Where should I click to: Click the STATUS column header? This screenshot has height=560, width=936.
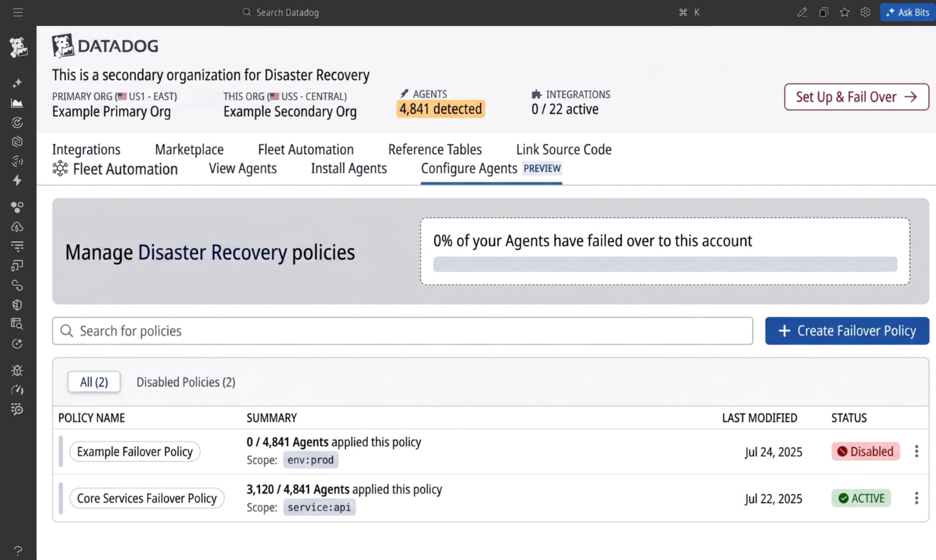(849, 418)
